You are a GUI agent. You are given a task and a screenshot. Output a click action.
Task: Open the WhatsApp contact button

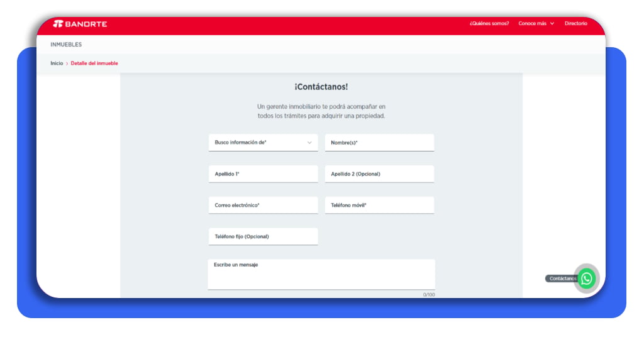(587, 279)
